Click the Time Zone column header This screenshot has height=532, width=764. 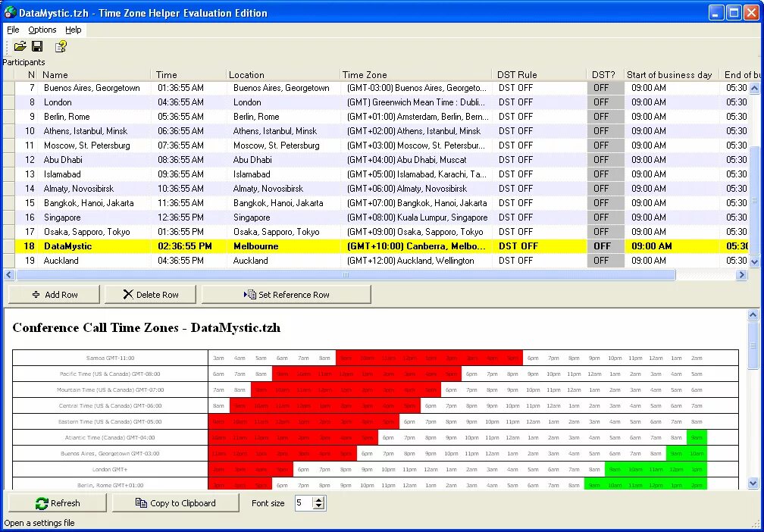pyautogui.click(x=415, y=74)
